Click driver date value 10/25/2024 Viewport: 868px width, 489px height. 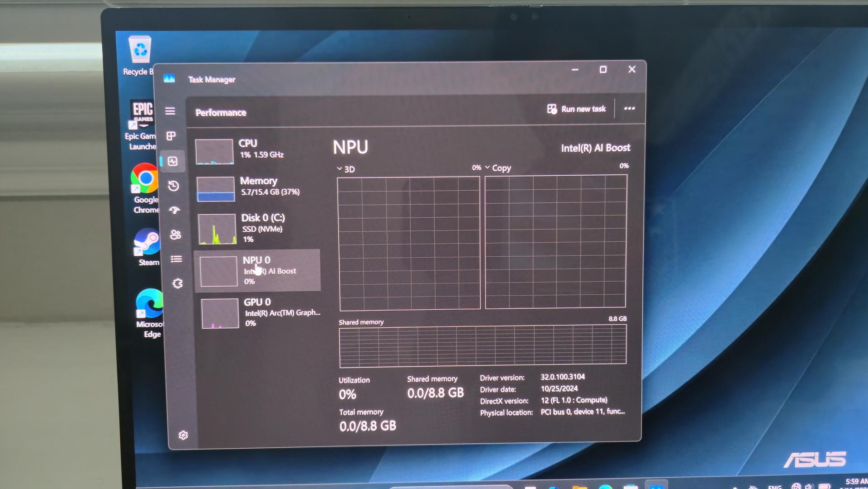pos(559,388)
